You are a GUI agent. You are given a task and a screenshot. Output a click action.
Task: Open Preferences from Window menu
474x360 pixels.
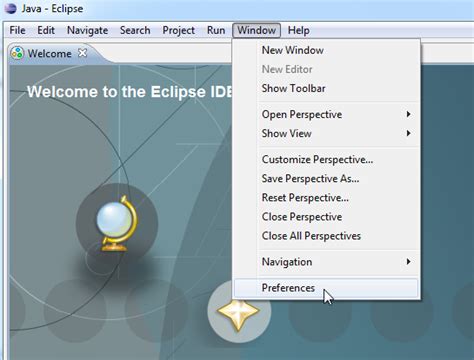pos(326,288)
